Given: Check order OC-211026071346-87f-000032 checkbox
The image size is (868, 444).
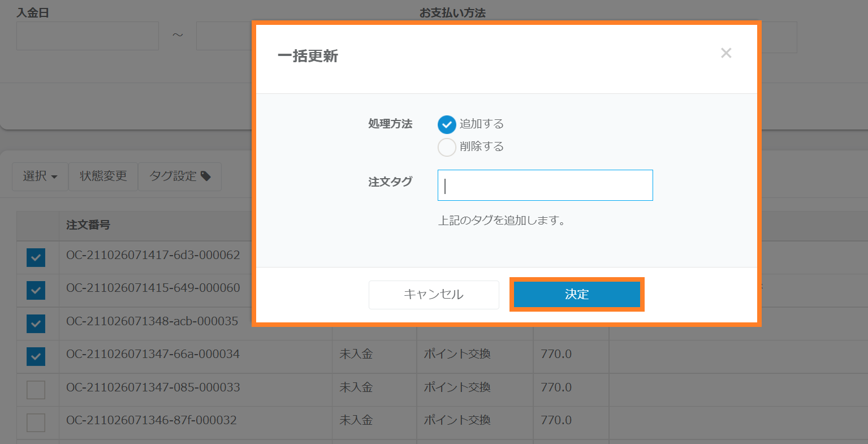Looking at the screenshot, I should 36,423.
